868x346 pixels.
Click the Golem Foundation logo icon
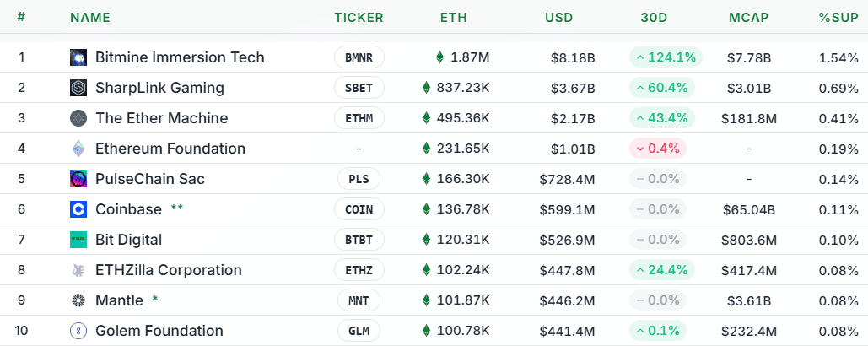click(x=78, y=331)
